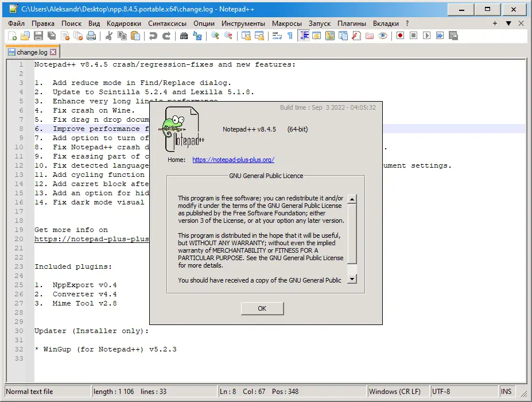
Task: Expand the tab list black triangle
Action: (508, 24)
